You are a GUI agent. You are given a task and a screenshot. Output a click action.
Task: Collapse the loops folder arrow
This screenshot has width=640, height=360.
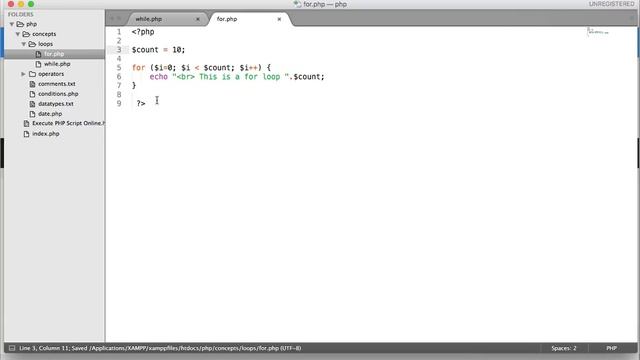pos(24,44)
